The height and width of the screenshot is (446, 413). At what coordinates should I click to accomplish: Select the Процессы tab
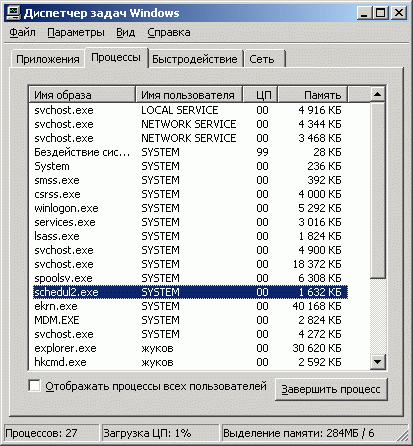[x=116, y=58]
